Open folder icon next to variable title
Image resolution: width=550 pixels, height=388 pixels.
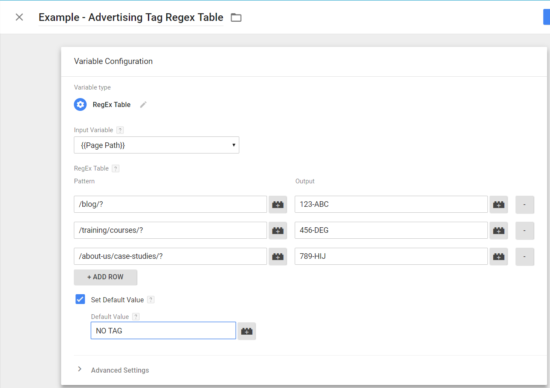[236, 18]
